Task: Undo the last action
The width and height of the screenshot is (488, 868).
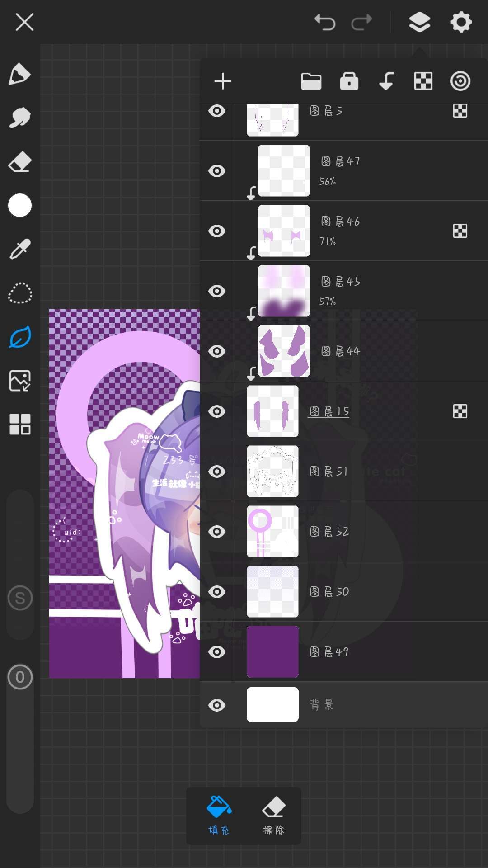Action: click(325, 22)
